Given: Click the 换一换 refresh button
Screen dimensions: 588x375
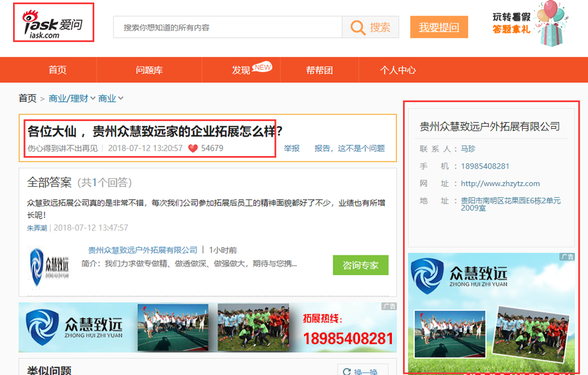Looking at the screenshot, I should pyautogui.click(x=363, y=369).
